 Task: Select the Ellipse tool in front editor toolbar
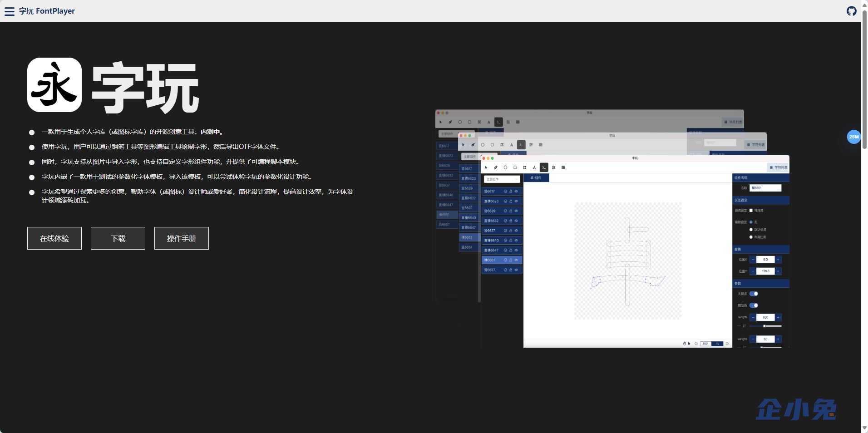point(505,167)
